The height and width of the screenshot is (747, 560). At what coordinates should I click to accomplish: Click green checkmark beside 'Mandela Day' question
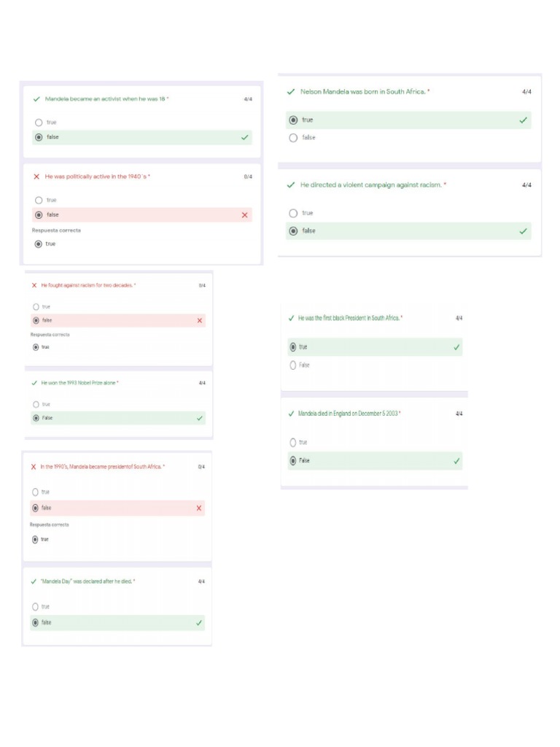pyautogui.click(x=34, y=581)
